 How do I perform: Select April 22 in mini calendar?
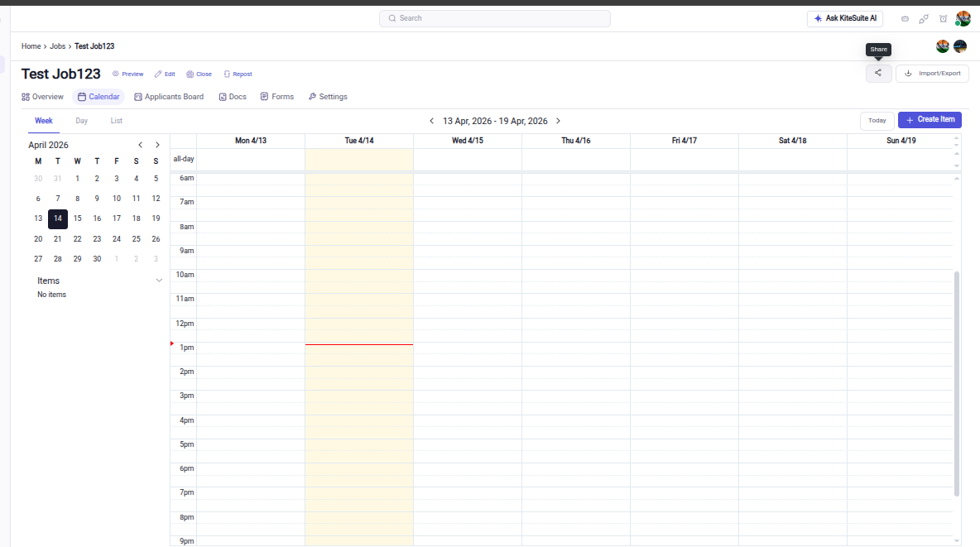pos(78,239)
